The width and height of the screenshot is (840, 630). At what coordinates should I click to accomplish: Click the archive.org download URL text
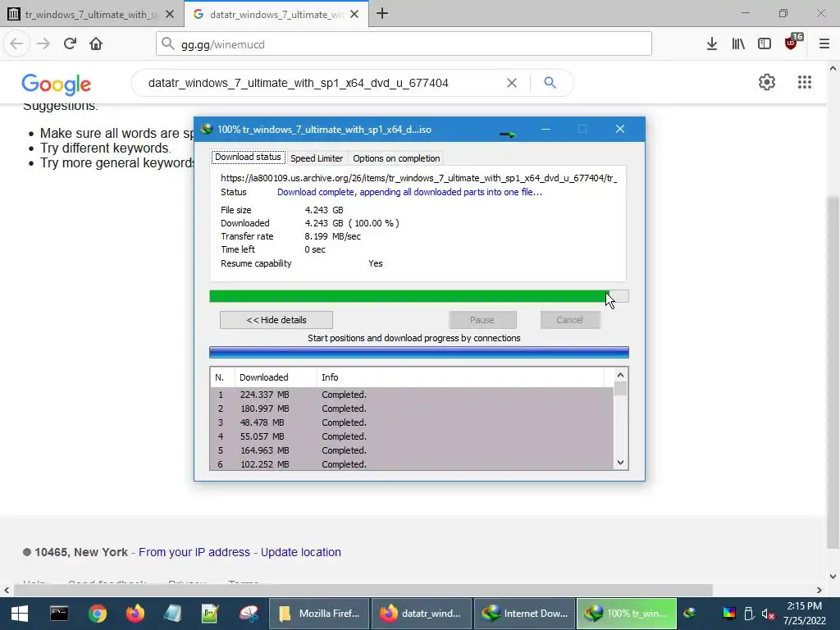point(419,178)
